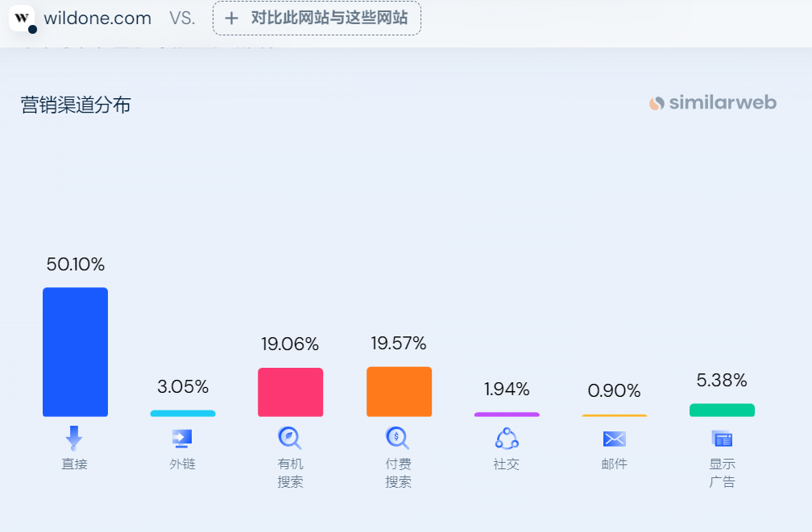
Task: Select the 50.10% value above the direct bar
Action: 75,263
